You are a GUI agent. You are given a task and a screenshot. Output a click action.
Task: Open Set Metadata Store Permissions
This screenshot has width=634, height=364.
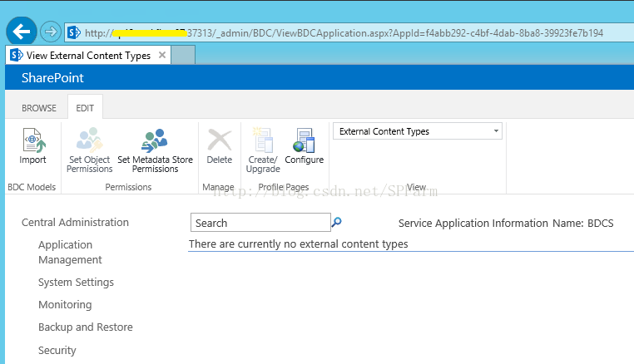coord(155,150)
